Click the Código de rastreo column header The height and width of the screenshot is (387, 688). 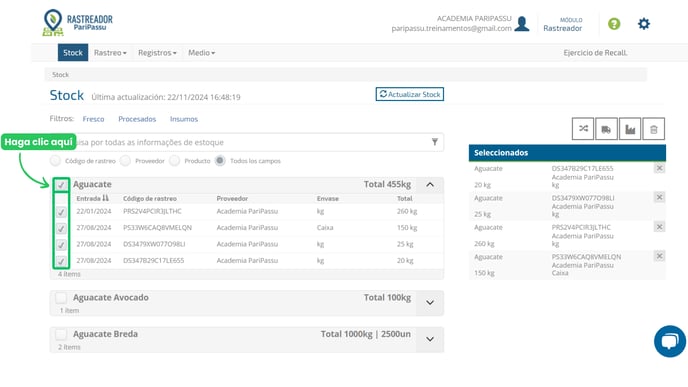point(150,198)
